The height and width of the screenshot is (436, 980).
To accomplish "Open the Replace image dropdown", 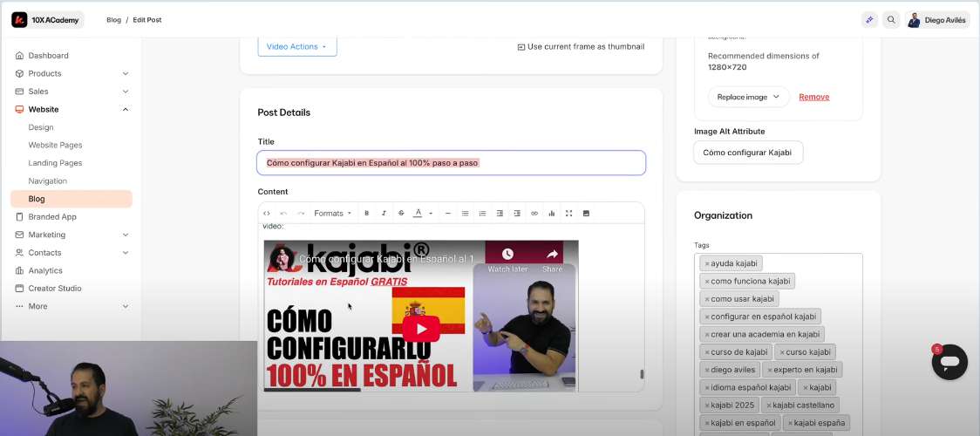I will pyautogui.click(x=748, y=97).
